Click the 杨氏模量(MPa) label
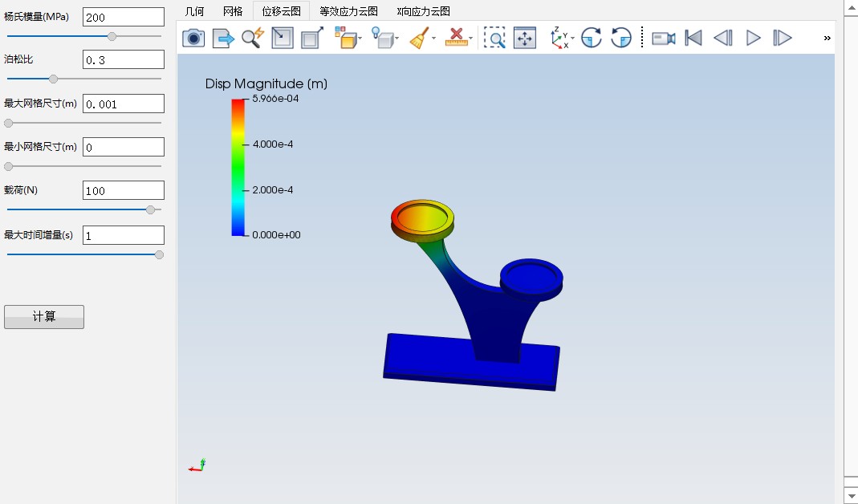 point(36,17)
